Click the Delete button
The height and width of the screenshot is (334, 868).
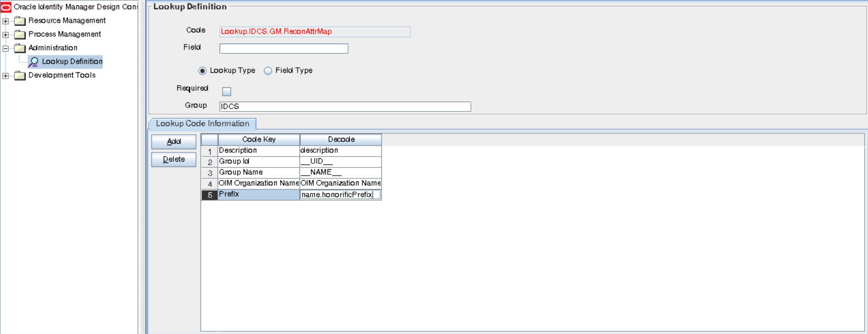(x=174, y=159)
